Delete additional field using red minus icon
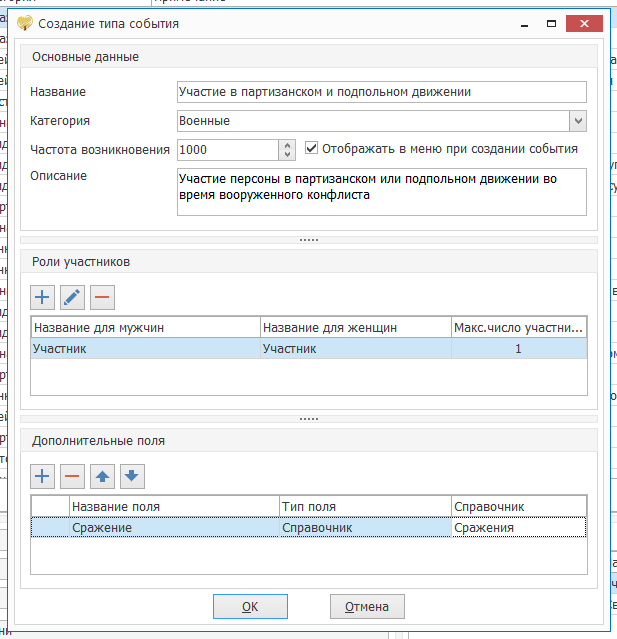 pyautogui.click(x=72, y=475)
